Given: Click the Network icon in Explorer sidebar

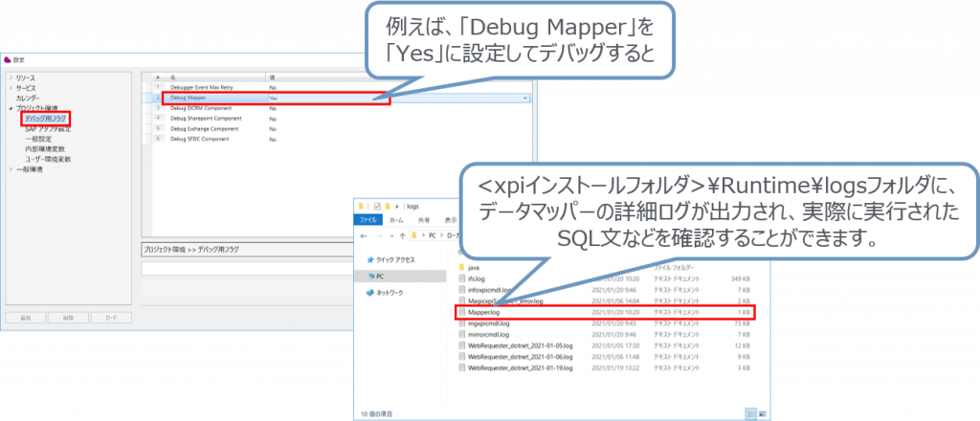Looking at the screenshot, I should 367,293.
